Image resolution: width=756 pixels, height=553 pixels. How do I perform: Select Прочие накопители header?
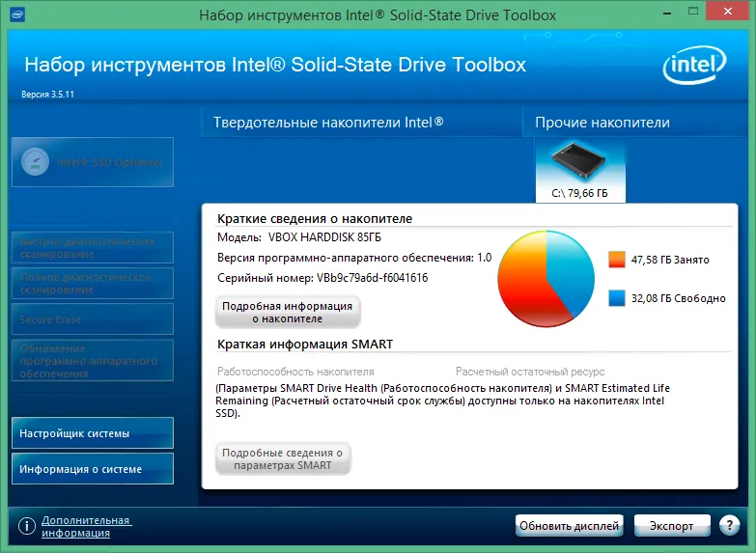click(x=602, y=123)
